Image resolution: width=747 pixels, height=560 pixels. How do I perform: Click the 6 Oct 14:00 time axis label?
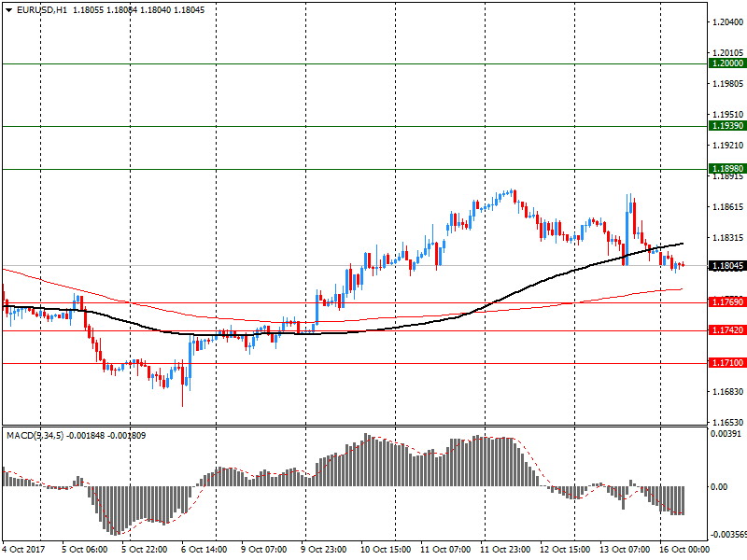click(x=204, y=549)
